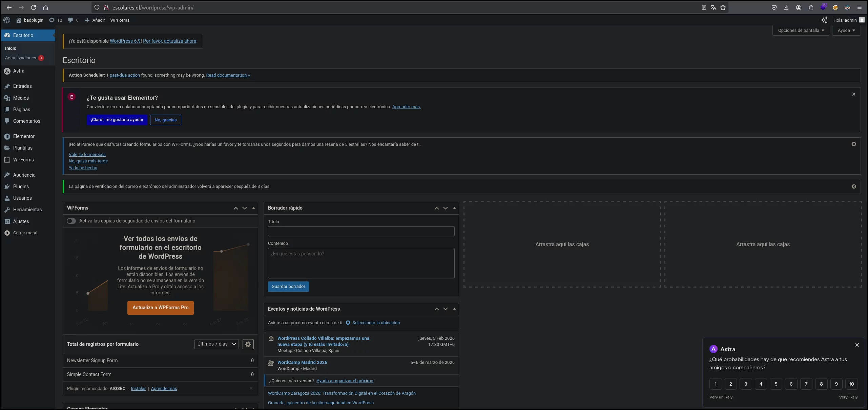View the comments bubble in admin bar
Image resolution: width=868 pixels, height=410 pixels.
70,20
